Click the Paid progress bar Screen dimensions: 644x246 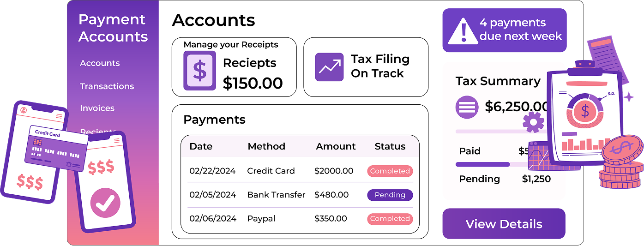(x=483, y=164)
